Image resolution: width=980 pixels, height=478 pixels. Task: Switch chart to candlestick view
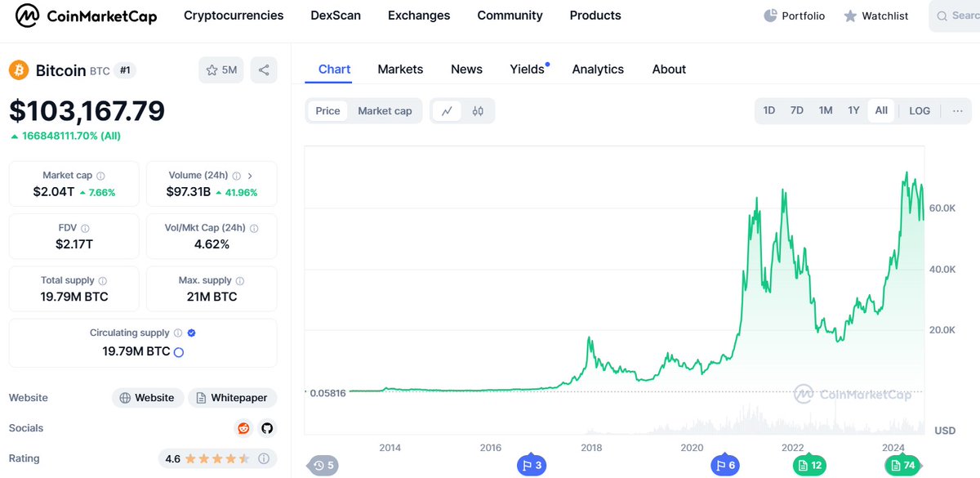click(x=478, y=111)
